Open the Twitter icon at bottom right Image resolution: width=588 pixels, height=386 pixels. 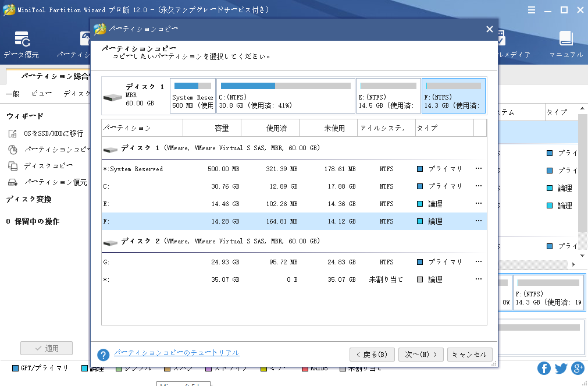[x=560, y=368]
